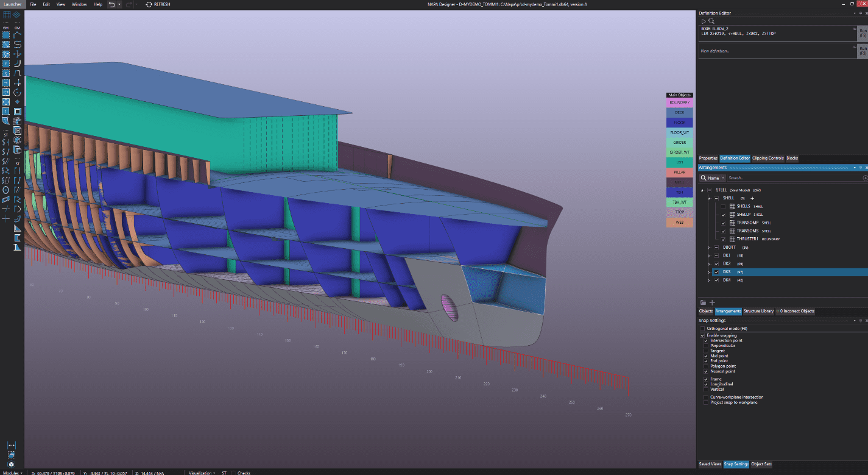Screen dimensions: 868x475
Task: Open the View menu
Action: (x=60, y=4)
